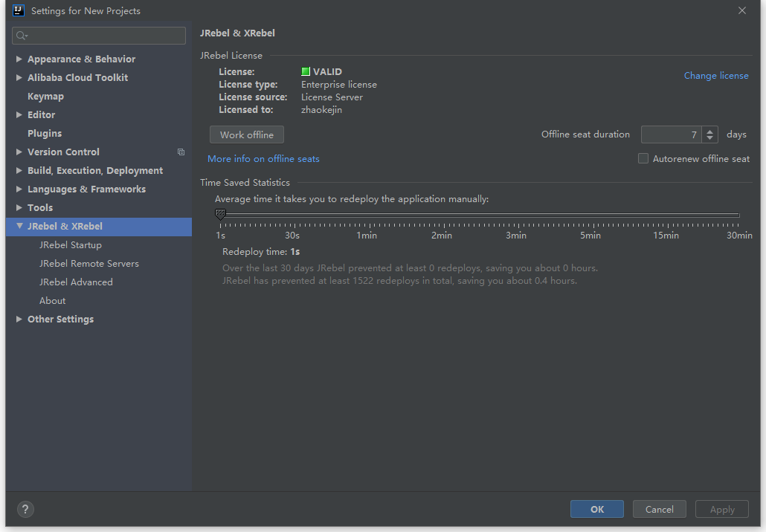Click the 1522 redeploys total statistics line
The height and width of the screenshot is (532, 766).
(399, 281)
